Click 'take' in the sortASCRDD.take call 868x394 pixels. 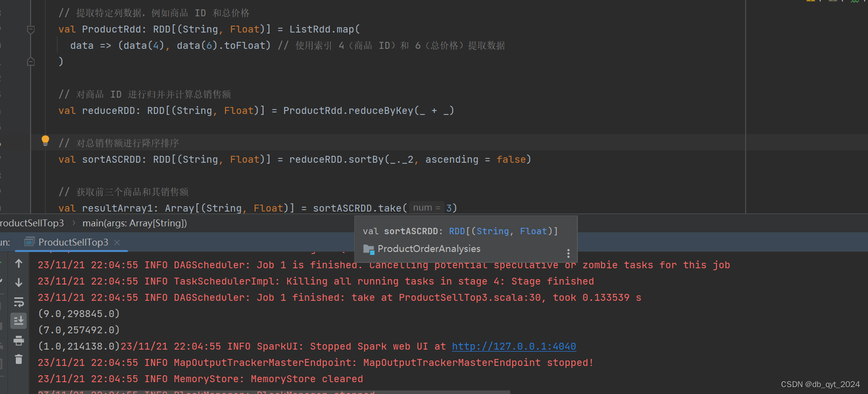point(390,208)
